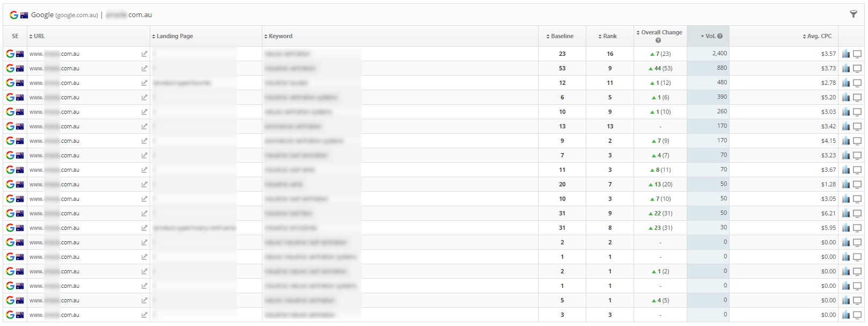
Task: Open bar chart icon for $3.57 row
Action: coord(846,54)
